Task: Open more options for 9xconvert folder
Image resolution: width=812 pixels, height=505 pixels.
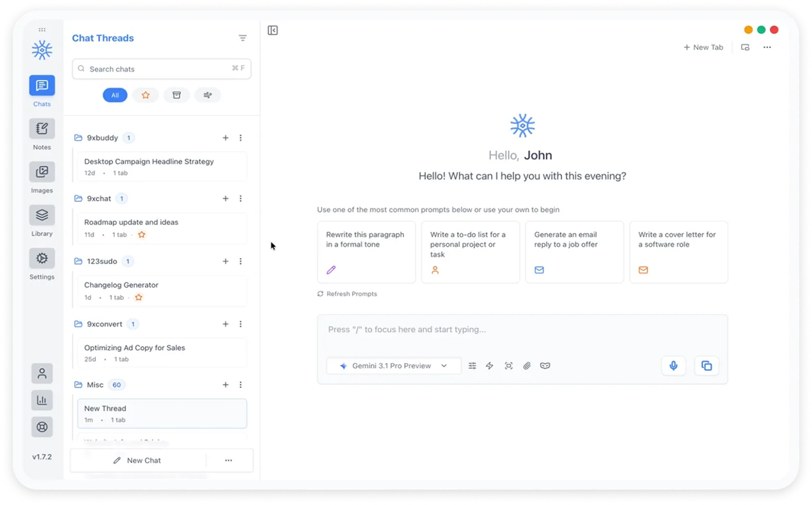Action: [x=240, y=324]
